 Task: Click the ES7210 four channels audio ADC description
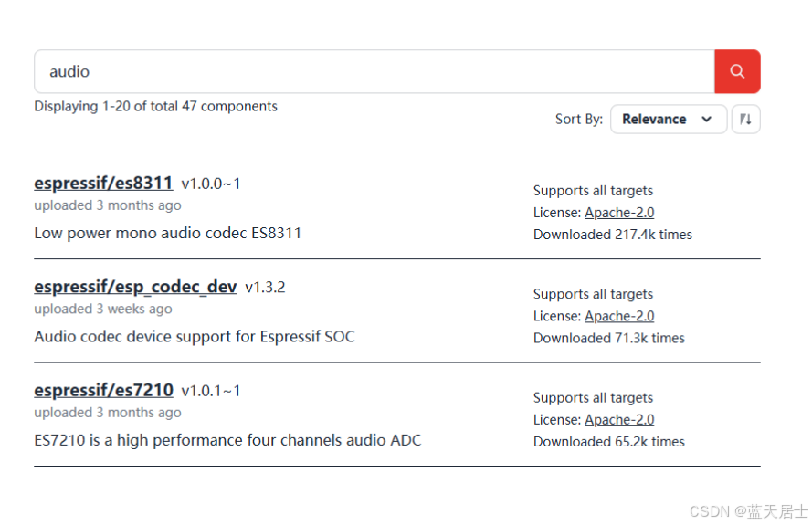(x=227, y=441)
